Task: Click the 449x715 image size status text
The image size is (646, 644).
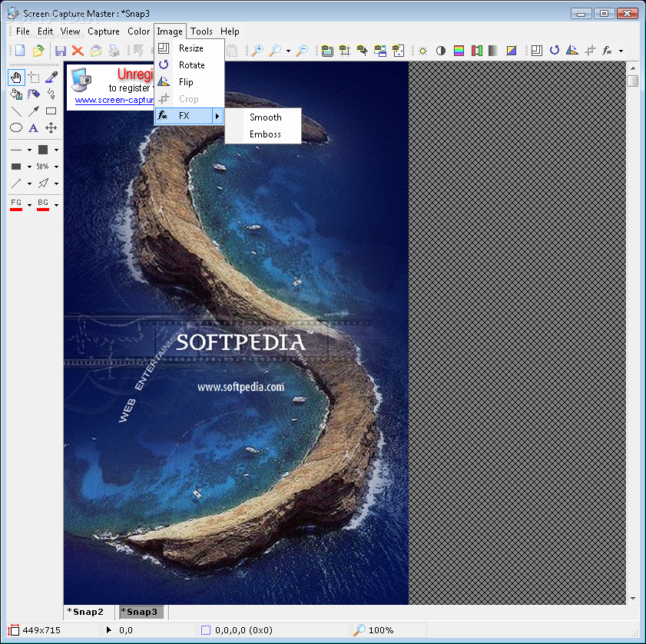Action: [41, 630]
